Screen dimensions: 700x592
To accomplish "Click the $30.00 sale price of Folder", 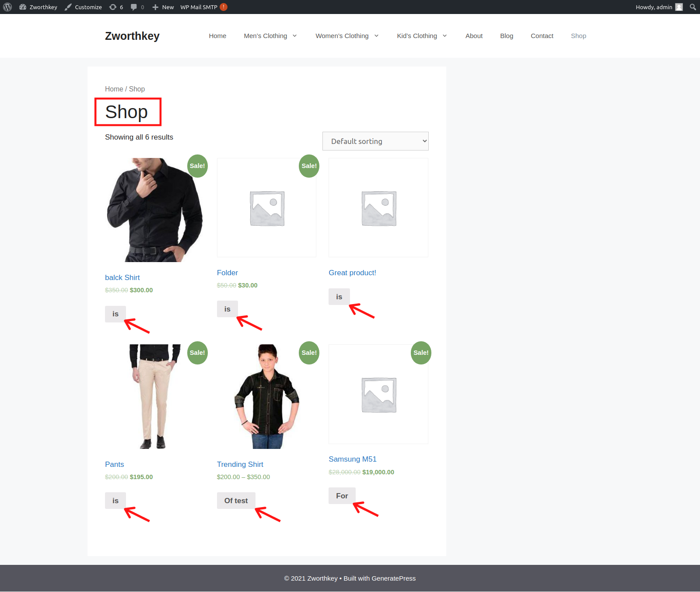I will coord(248,285).
